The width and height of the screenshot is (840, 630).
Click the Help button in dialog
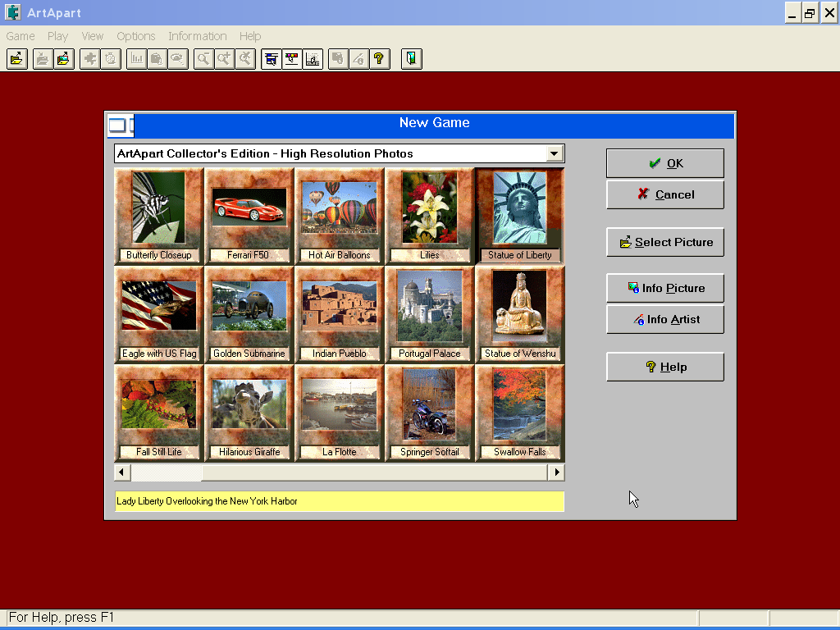664,367
